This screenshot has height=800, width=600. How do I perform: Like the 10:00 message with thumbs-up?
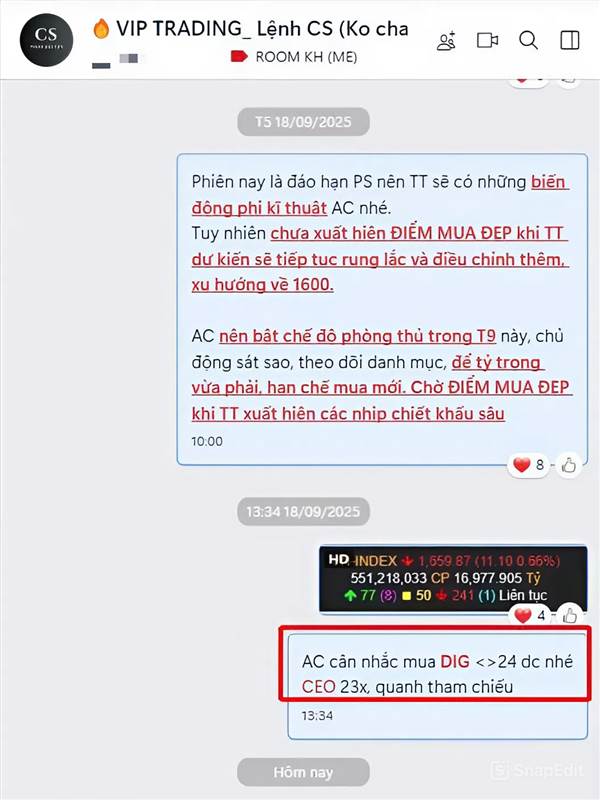tap(568, 465)
